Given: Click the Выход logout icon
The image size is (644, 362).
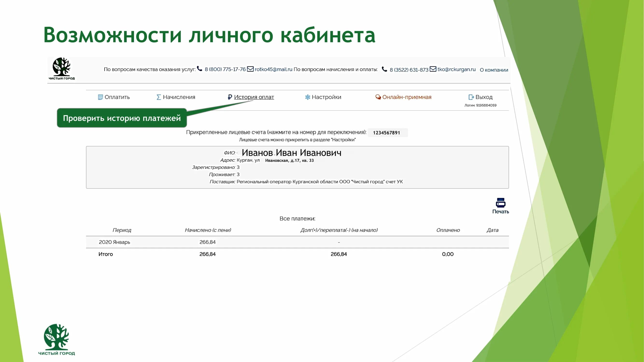Looking at the screenshot, I should (471, 97).
